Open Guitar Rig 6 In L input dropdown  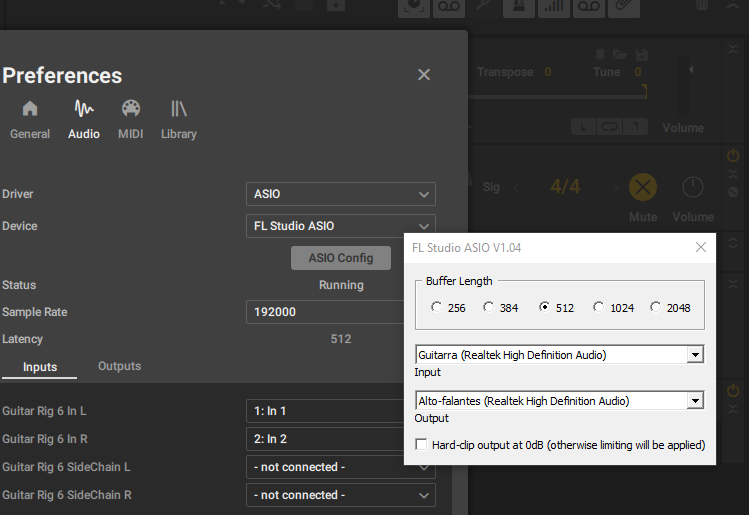click(x=325, y=411)
